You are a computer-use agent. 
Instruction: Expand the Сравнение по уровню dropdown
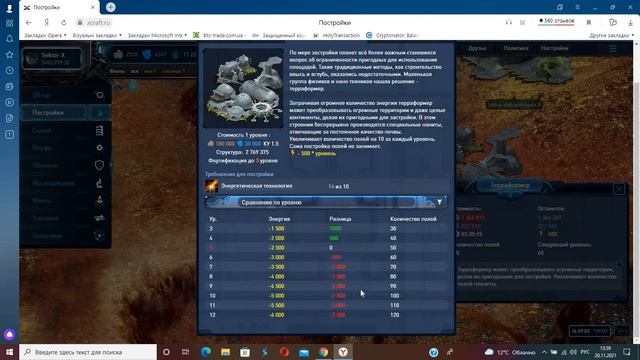click(326, 202)
